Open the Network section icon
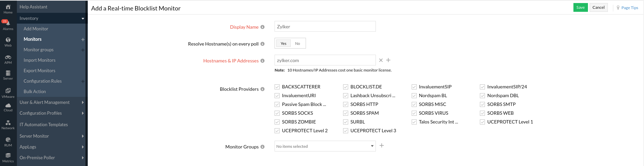 [x=8, y=124]
